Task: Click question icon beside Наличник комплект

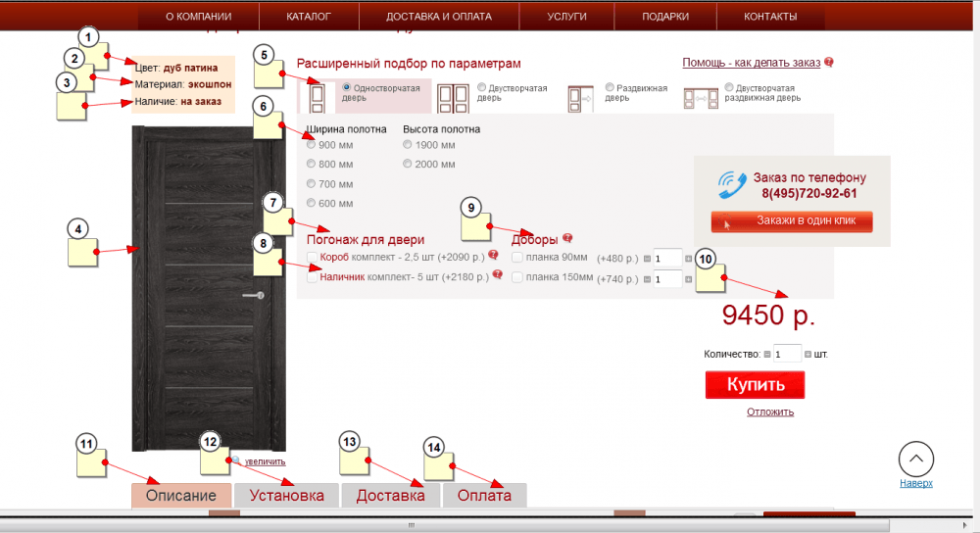Action: point(497,276)
